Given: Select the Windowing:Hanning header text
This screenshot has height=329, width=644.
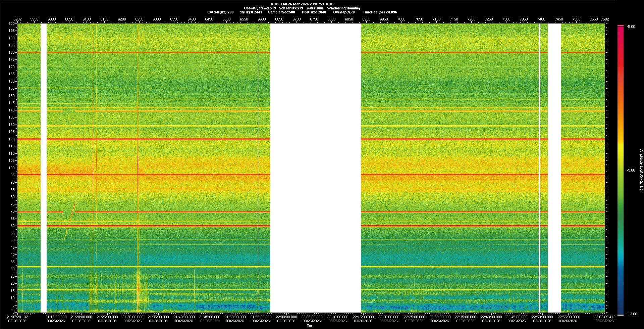Looking at the screenshot, I should pos(343,8).
